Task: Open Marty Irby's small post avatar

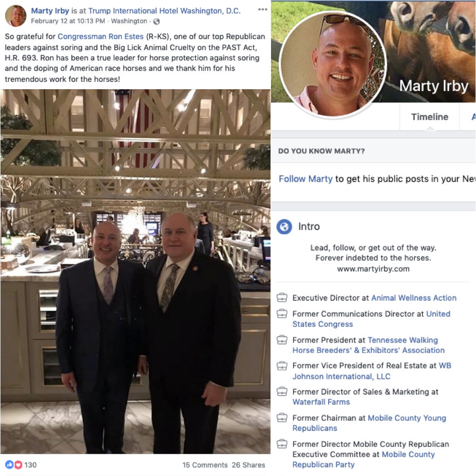Action: click(x=16, y=15)
